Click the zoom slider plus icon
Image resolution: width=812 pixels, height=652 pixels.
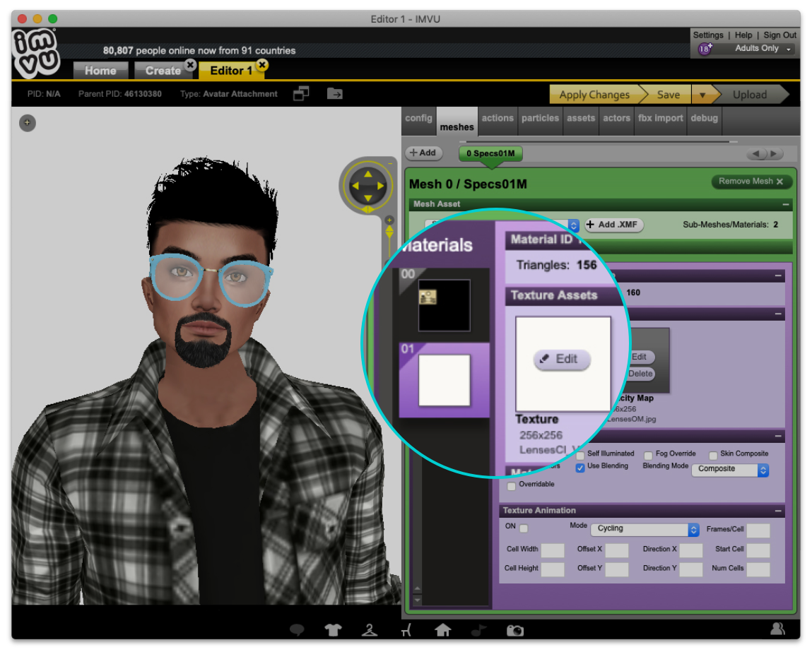389,220
